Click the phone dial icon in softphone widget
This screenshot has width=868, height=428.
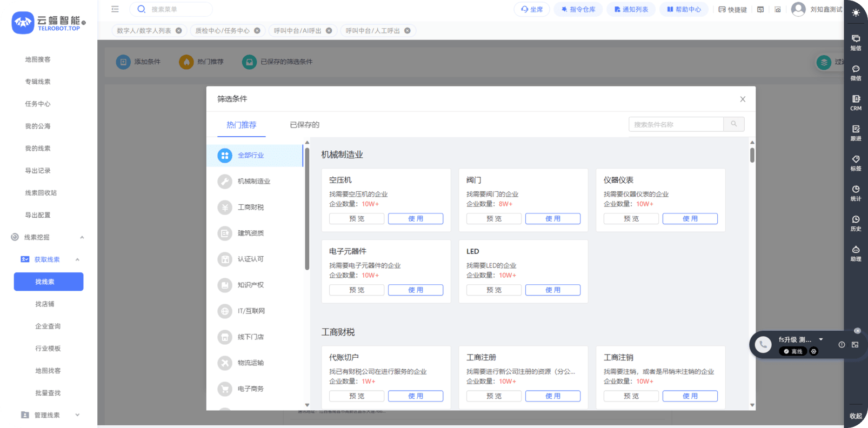pyautogui.click(x=763, y=345)
